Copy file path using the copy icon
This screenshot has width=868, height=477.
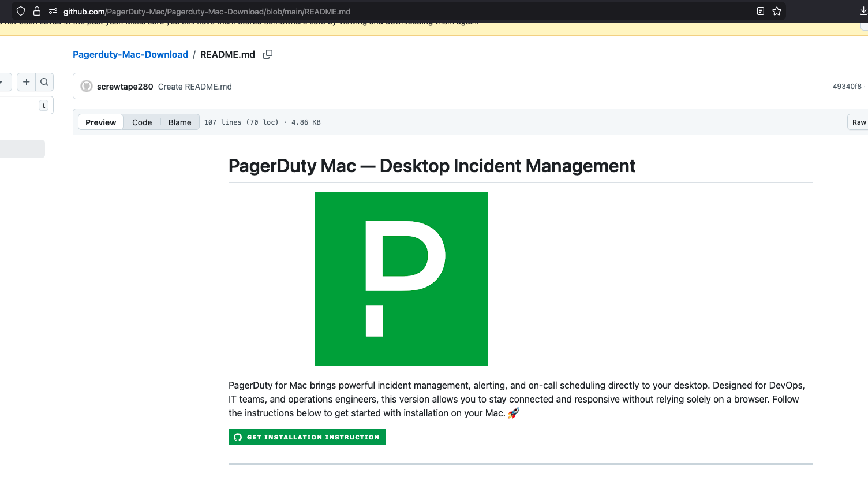click(x=268, y=54)
